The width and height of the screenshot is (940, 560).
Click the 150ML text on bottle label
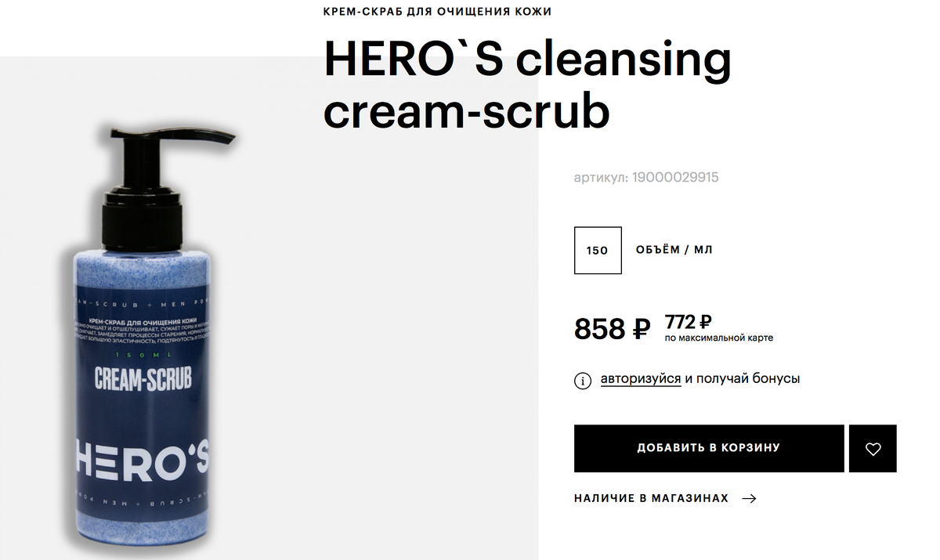[143, 355]
